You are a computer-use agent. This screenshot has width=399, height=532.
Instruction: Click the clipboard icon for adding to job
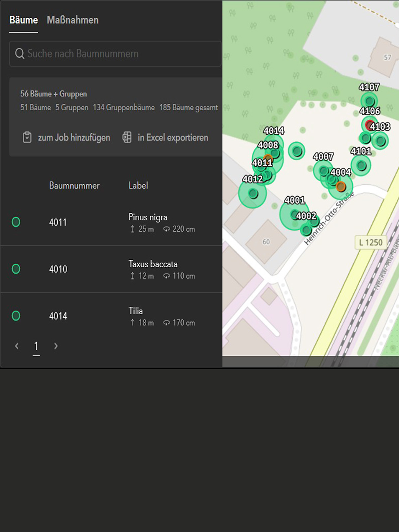[x=27, y=137]
